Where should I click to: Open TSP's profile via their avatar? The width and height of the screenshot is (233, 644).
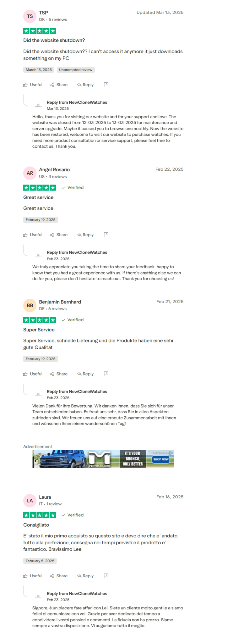30,16
